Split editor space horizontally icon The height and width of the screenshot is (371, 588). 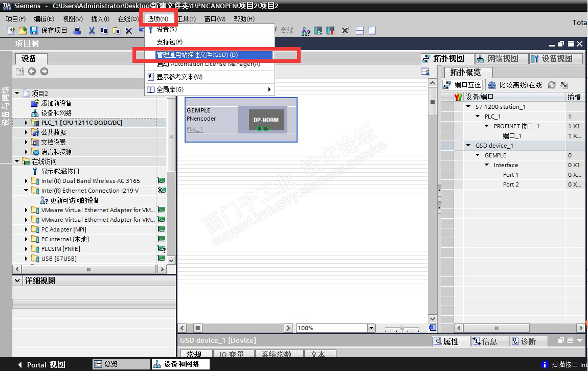click(359, 31)
